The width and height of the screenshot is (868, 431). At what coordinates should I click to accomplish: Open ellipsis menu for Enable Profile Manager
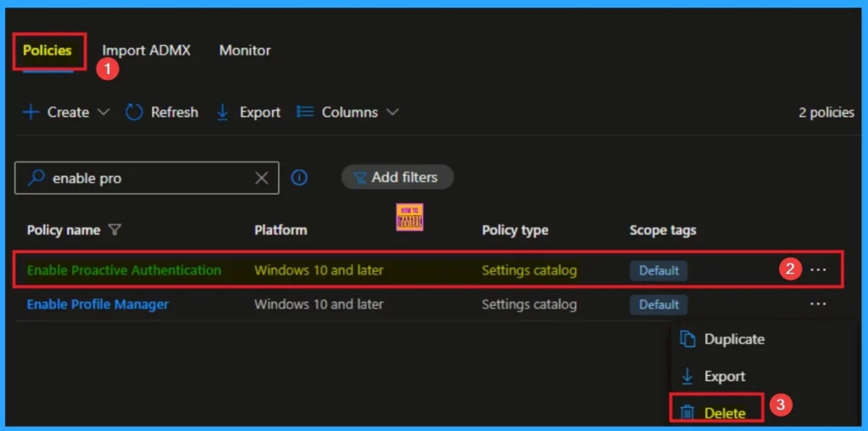(x=818, y=304)
